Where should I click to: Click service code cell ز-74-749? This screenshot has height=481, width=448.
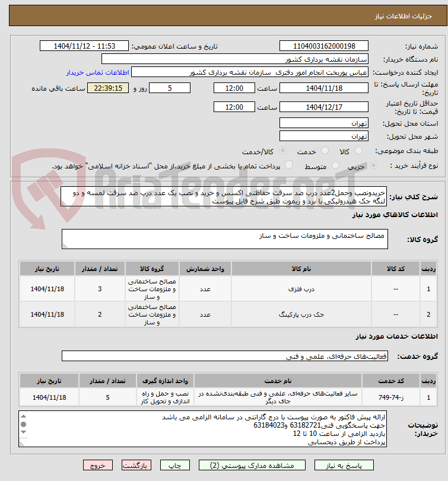pyautogui.click(x=391, y=397)
